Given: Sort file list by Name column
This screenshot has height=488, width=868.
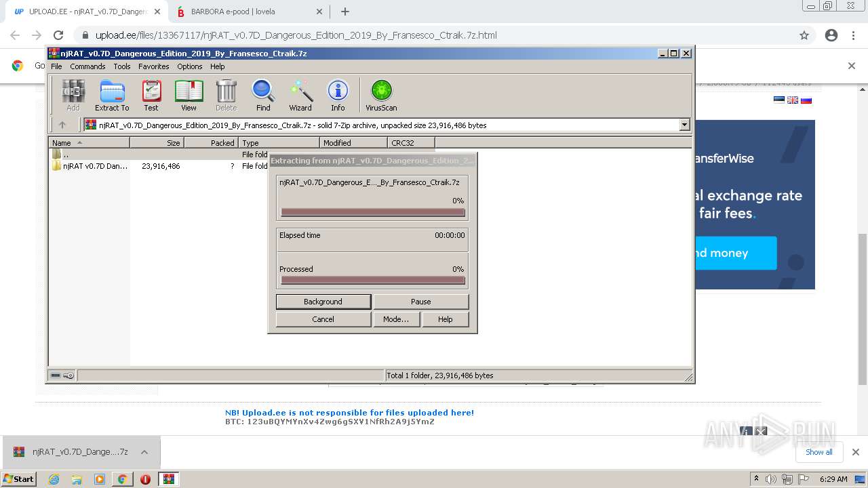Looking at the screenshot, I should (x=89, y=143).
